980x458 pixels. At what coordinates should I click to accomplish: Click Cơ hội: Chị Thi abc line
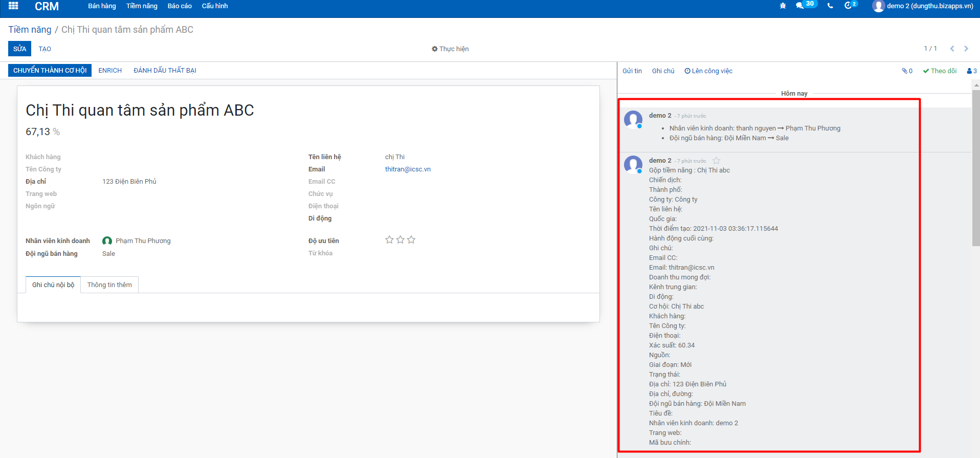(x=676, y=307)
